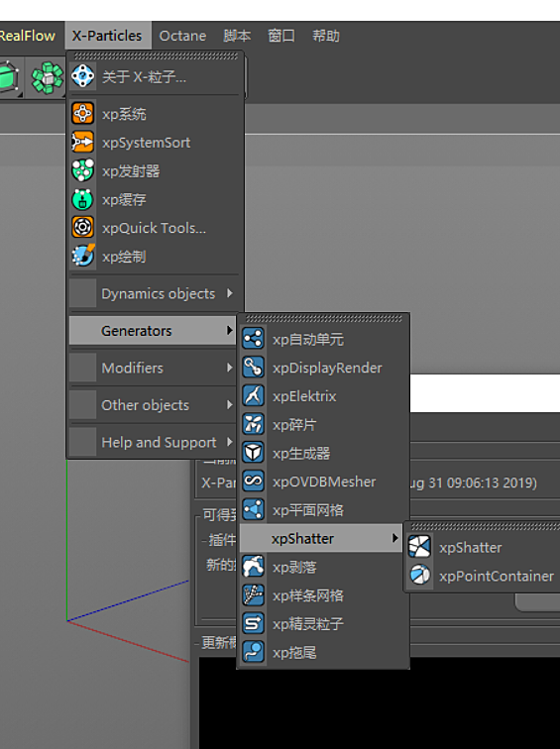Open xpQuick Tools icon

tap(82, 228)
